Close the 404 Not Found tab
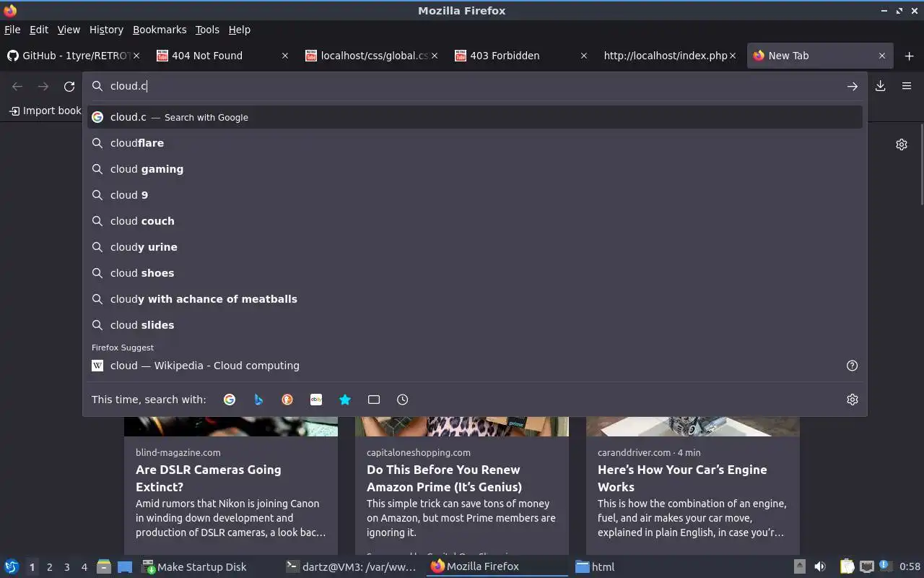The image size is (924, 578). [x=285, y=56]
